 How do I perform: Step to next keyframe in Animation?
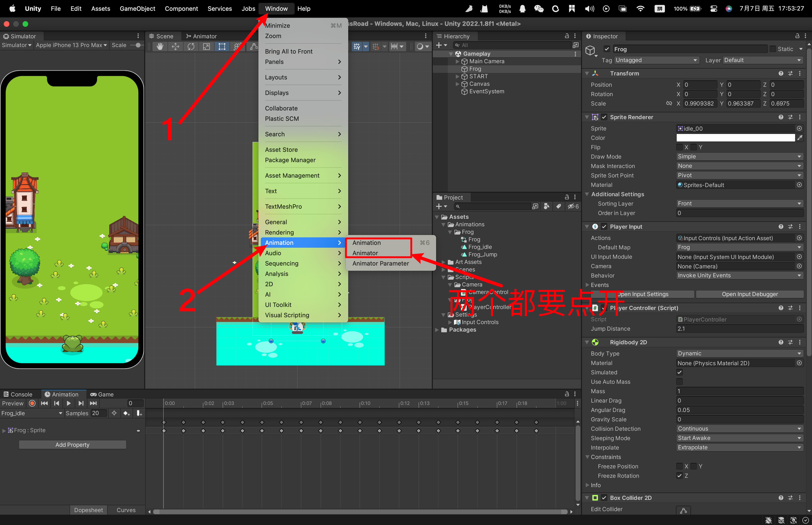pos(81,403)
